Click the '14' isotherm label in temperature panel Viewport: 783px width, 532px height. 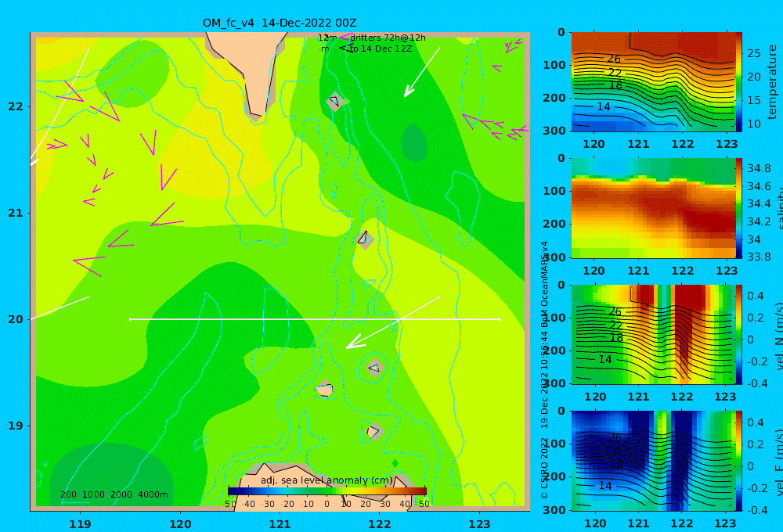point(603,106)
